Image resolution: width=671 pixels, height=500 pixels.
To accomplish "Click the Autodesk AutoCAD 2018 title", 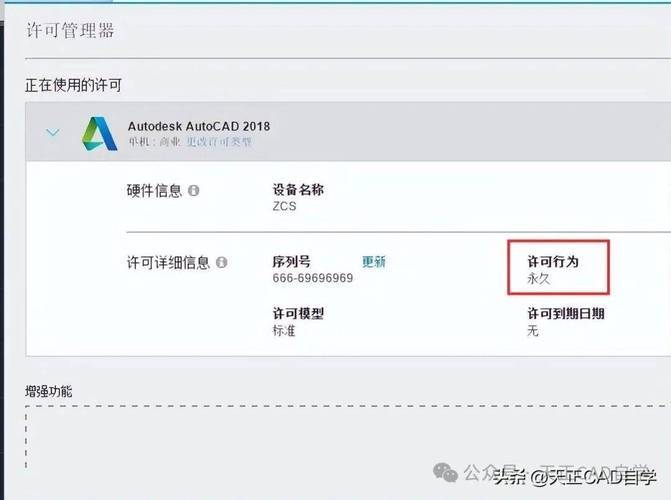I will pos(199,126).
